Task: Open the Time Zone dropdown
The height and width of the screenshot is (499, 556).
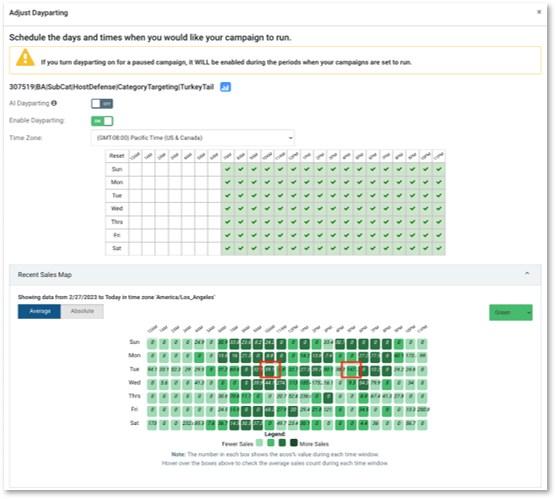Action: coord(193,138)
